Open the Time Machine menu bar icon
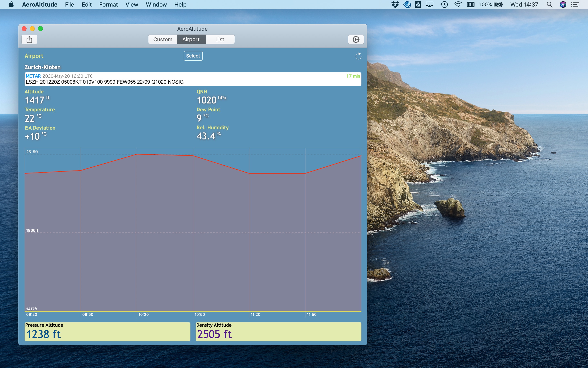The image size is (588, 368). pos(444,4)
